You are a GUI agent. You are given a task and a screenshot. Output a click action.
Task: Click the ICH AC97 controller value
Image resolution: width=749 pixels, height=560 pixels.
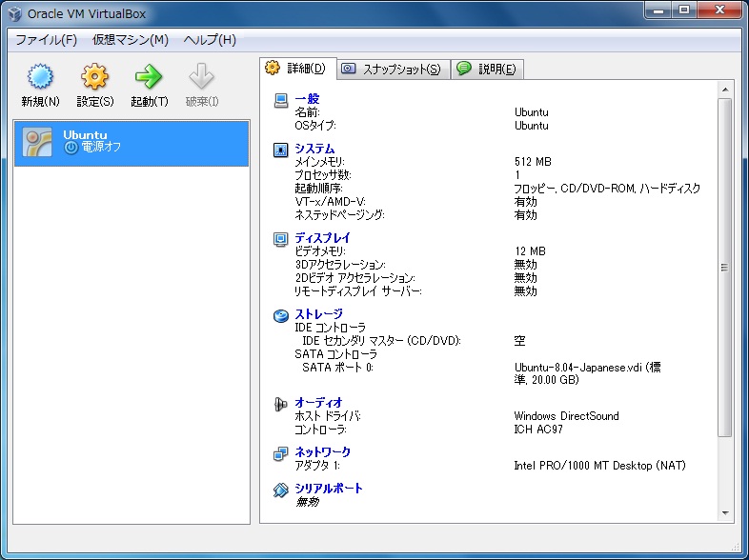538,430
